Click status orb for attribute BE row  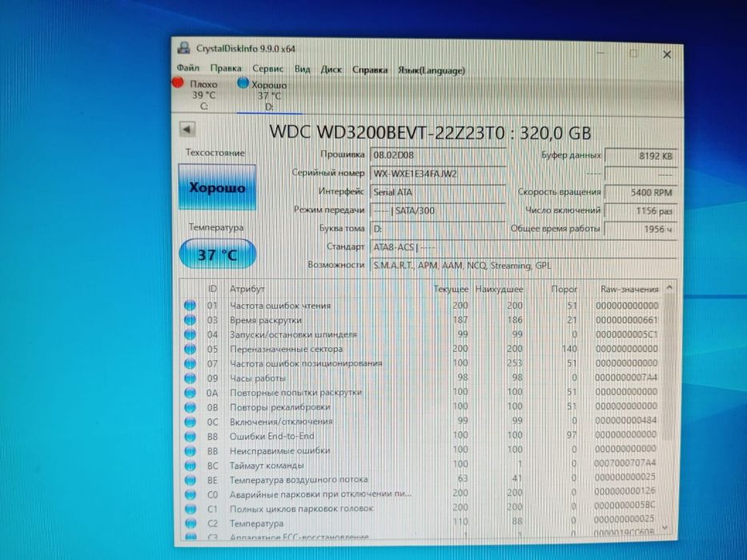[190, 480]
